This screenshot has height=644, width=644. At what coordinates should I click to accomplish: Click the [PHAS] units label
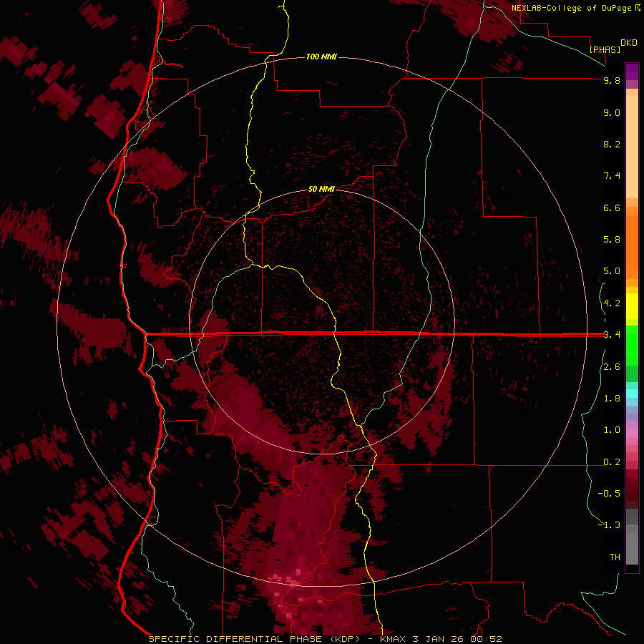605,49
